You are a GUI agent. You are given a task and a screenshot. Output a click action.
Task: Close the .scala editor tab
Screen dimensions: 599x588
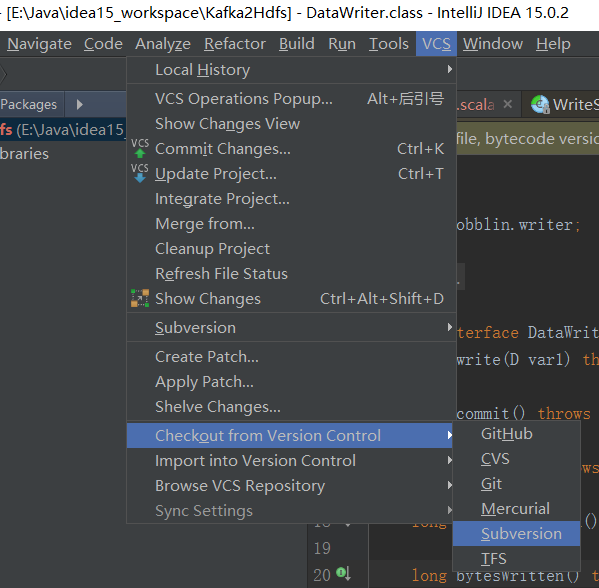point(507,104)
